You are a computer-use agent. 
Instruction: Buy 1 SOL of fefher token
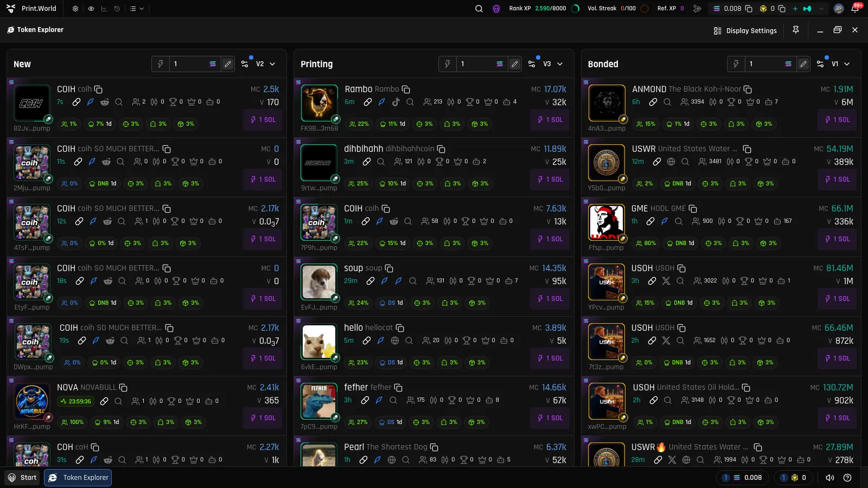550,418
